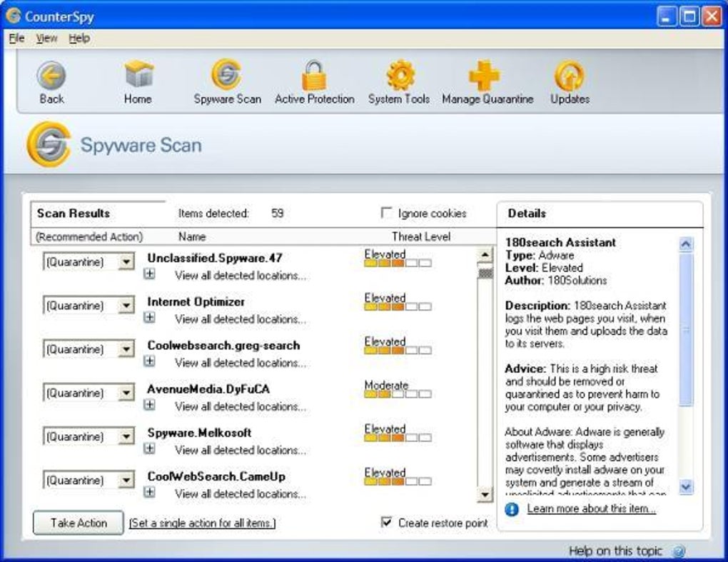Select the Scan Results tab

[74, 214]
